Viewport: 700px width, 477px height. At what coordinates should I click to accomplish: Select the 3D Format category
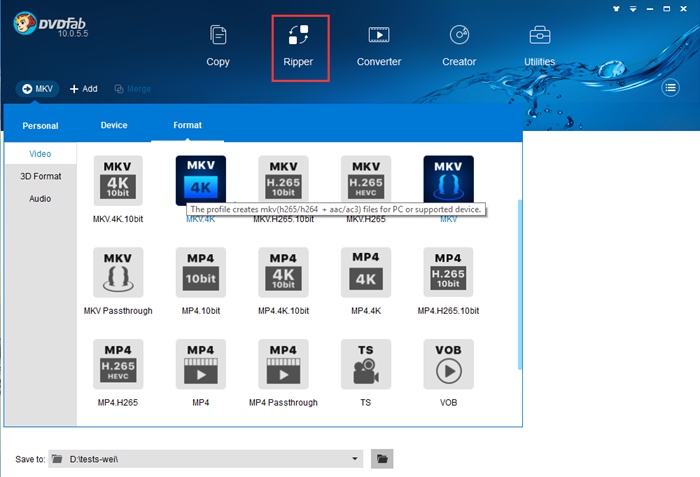click(40, 176)
